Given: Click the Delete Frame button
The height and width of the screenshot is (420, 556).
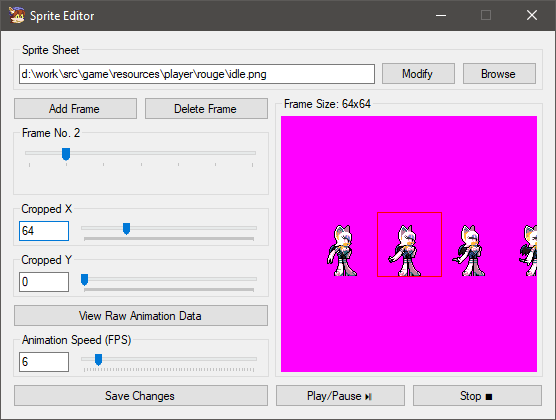Looking at the screenshot, I should tap(206, 109).
